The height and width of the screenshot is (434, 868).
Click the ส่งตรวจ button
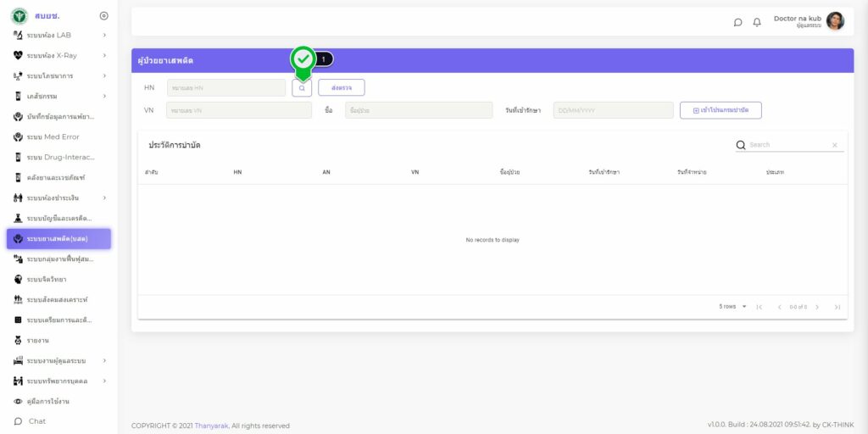(341, 88)
